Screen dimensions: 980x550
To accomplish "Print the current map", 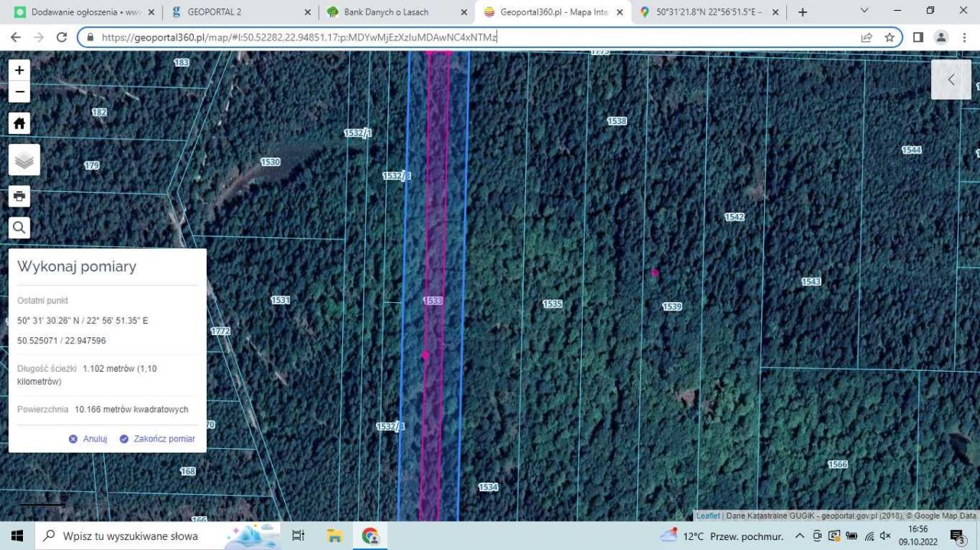I will 20,196.
